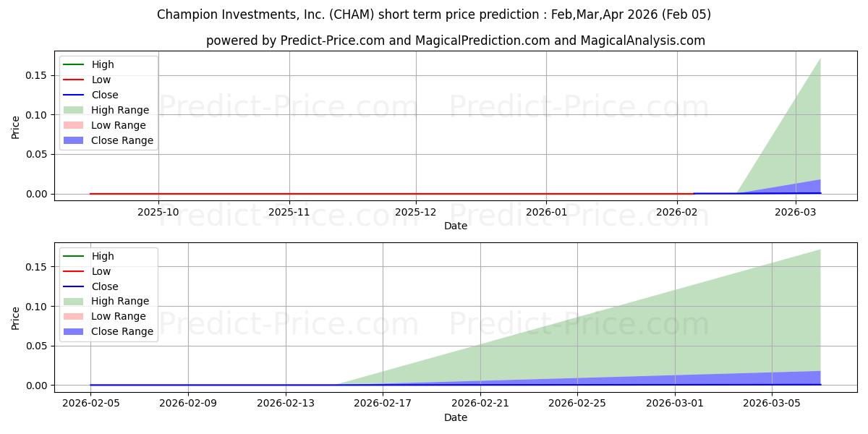Click the 2026-02 tick label on top chart
This screenshot has width=868, height=434.
(677, 212)
